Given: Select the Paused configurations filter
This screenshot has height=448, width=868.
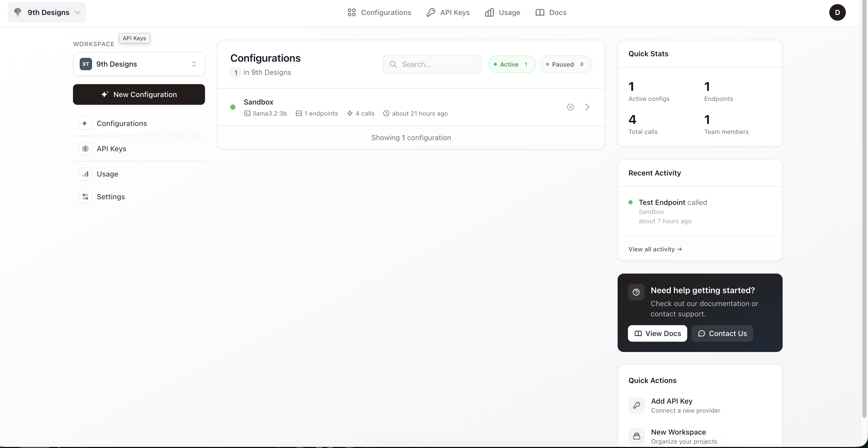Looking at the screenshot, I should (566, 64).
